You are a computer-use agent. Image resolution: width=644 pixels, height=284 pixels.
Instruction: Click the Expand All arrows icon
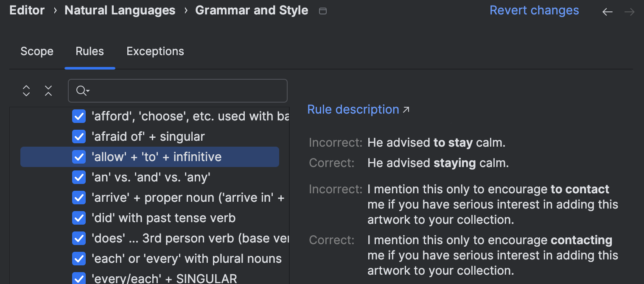coord(26,91)
